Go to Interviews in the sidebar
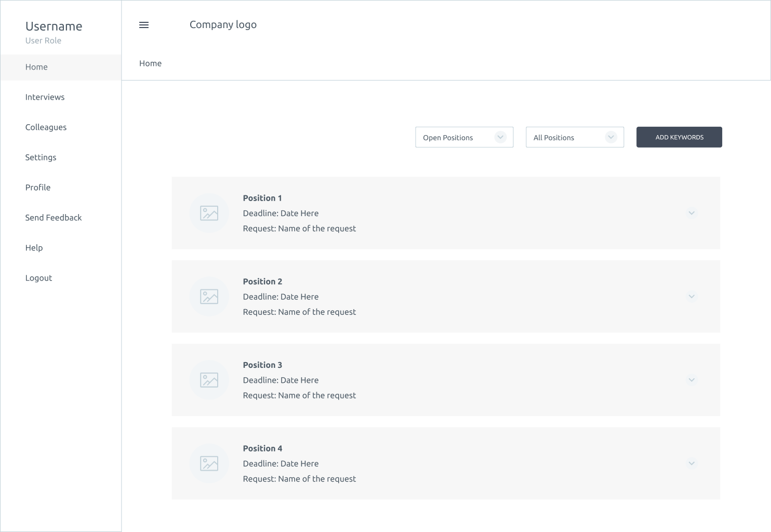The height and width of the screenshot is (532, 771). tap(45, 97)
